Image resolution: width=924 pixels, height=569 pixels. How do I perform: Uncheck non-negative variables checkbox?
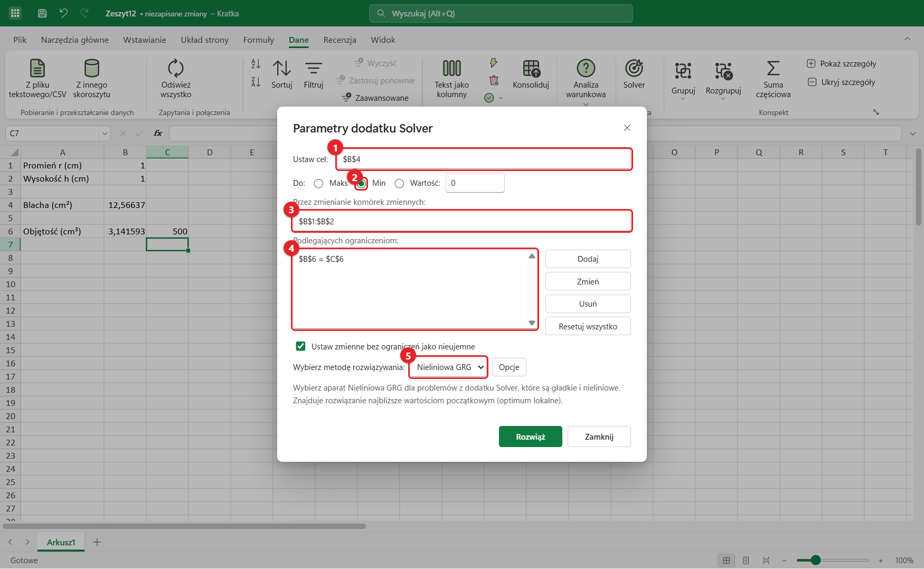[300, 346]
